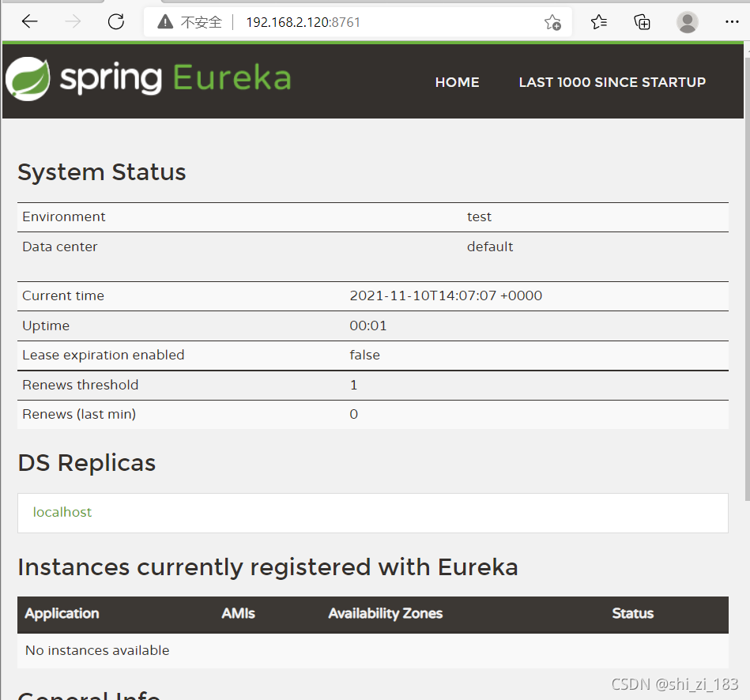The width and height of the screenshot is (750, 700).
Task: Click the DS Replicas heading
Action: [87, 463]
